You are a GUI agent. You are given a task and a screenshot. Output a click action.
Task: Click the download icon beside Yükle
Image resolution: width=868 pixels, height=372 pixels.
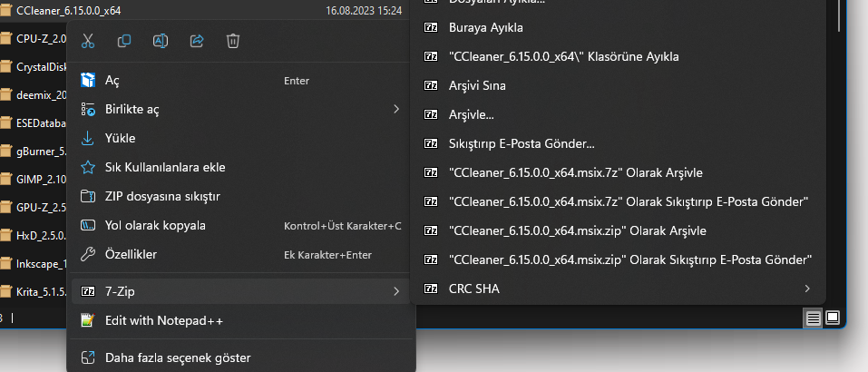tap(88, 139)
